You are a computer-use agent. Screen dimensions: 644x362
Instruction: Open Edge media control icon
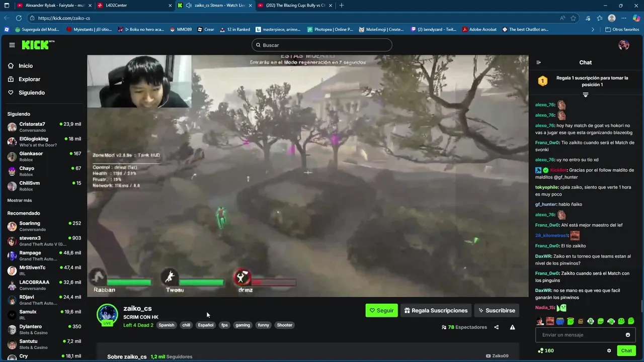(x=588, y=18)
